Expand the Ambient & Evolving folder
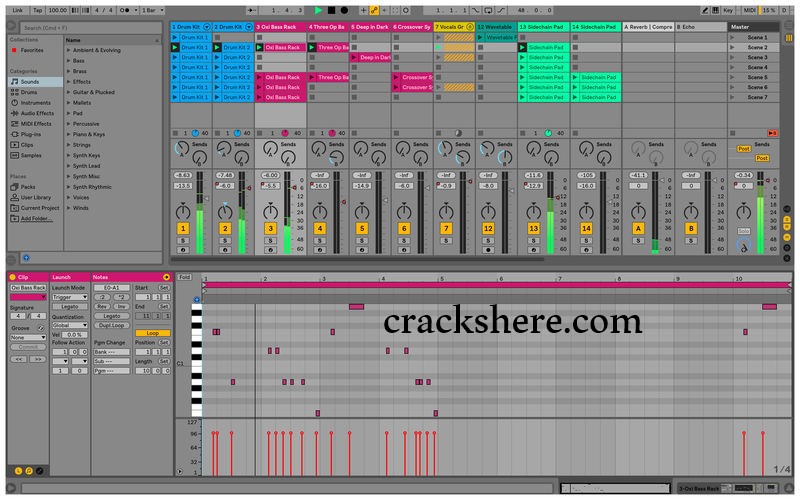This screenshot has height=500, width=800. 68,50
